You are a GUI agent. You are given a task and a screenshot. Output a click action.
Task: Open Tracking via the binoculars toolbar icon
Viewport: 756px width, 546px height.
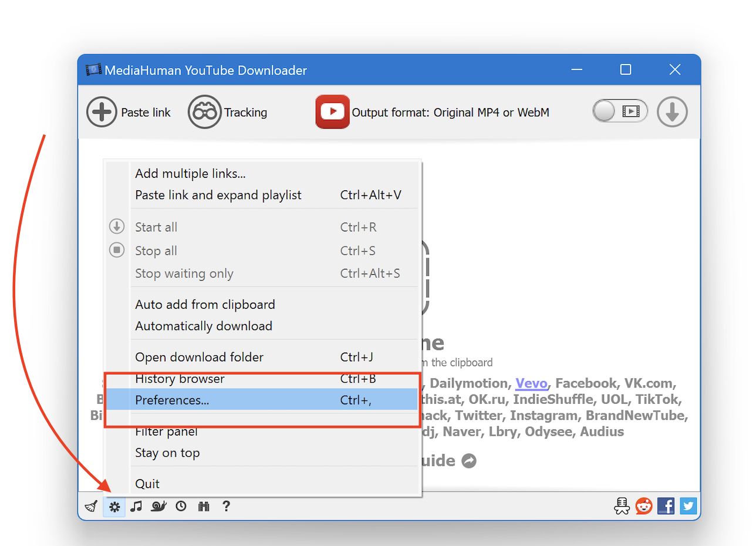point(204,112)
